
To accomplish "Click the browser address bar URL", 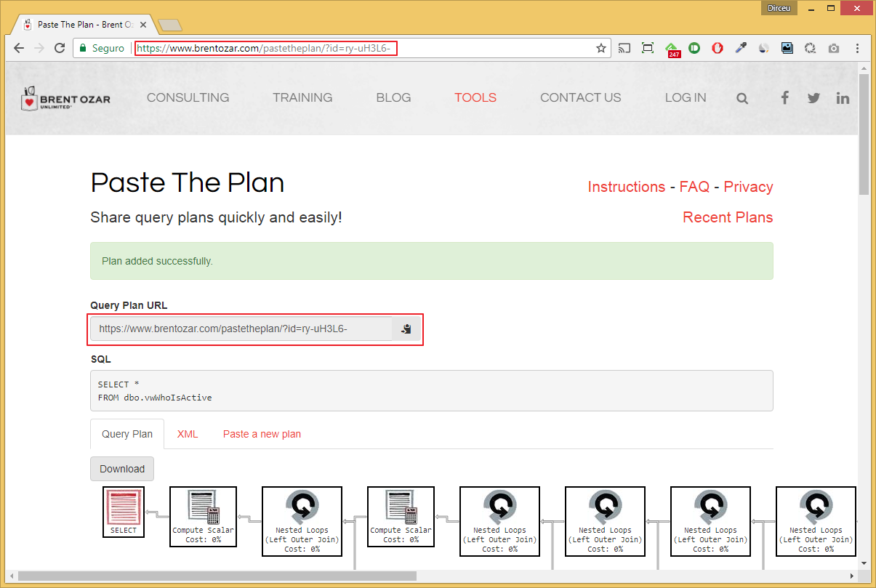I will [x=265, y=49].
